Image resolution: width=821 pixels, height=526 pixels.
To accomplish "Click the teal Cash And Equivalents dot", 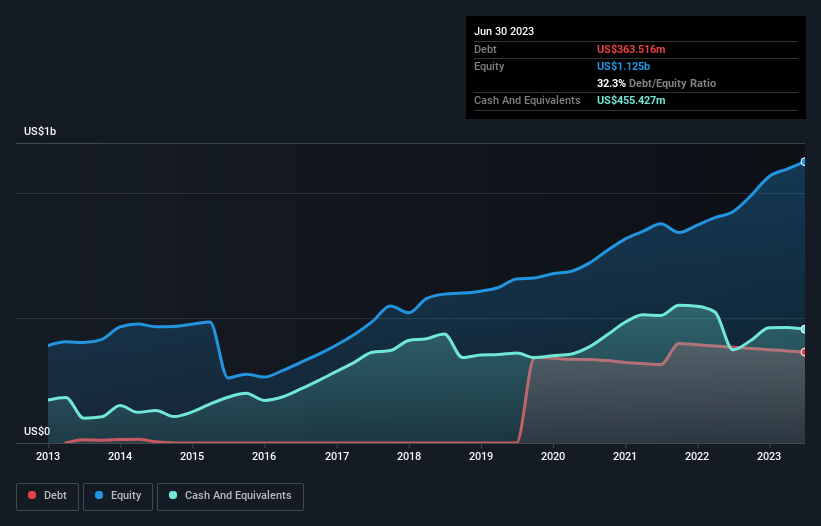I will (x=173, y=495).
